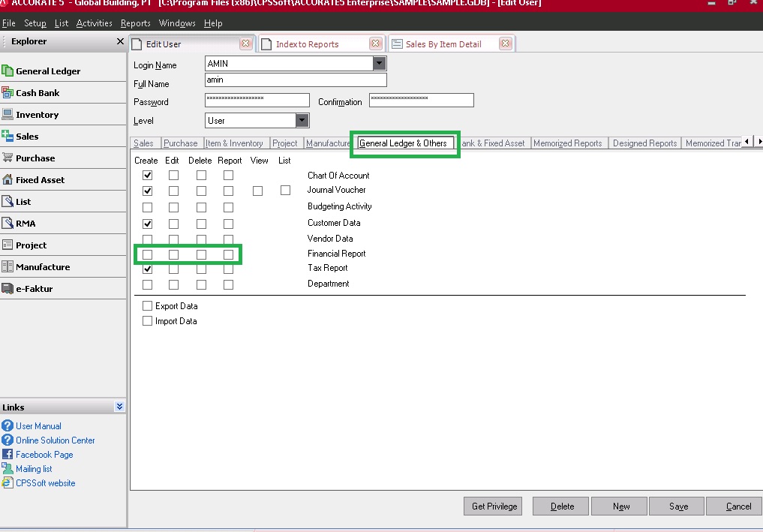Switch to the General Ledger & Others tab
This screenshot has width=763, height=532.
coord(405,143)
